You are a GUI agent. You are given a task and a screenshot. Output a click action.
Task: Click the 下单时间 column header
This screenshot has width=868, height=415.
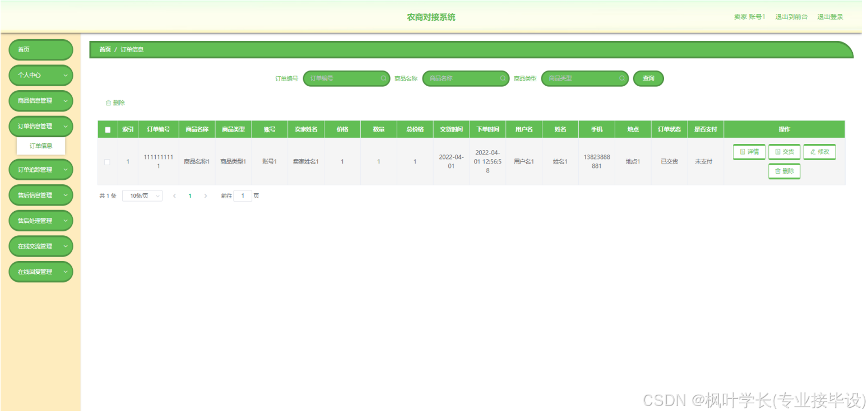coord(488,129)
